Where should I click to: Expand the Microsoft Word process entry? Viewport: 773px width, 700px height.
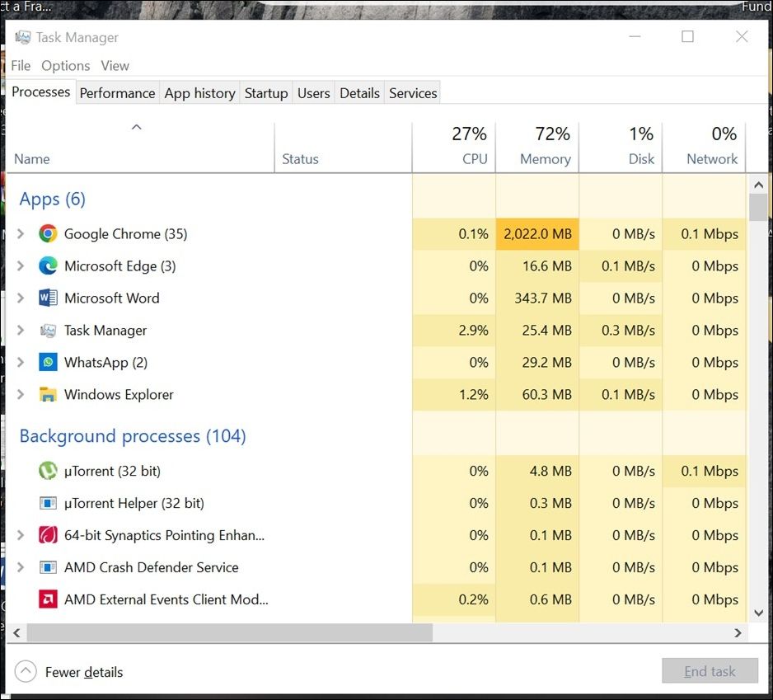21,298
